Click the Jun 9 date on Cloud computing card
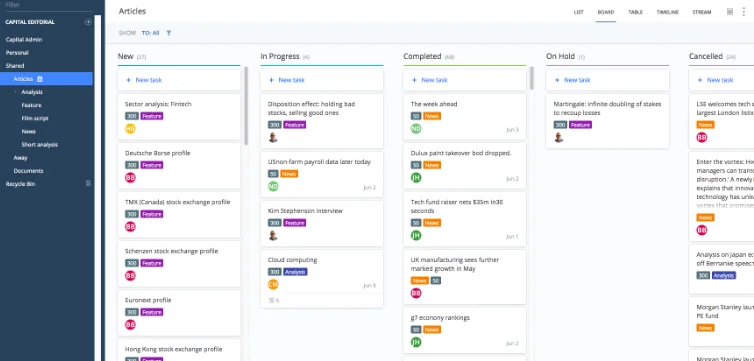The height and width of the screenshot is (361, 754). click(x=370, y=285)
